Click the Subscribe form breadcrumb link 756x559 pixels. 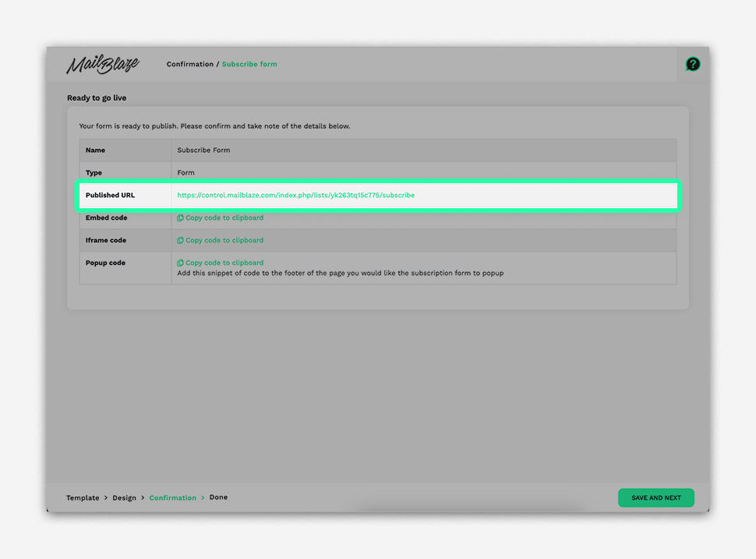[249, 65]
